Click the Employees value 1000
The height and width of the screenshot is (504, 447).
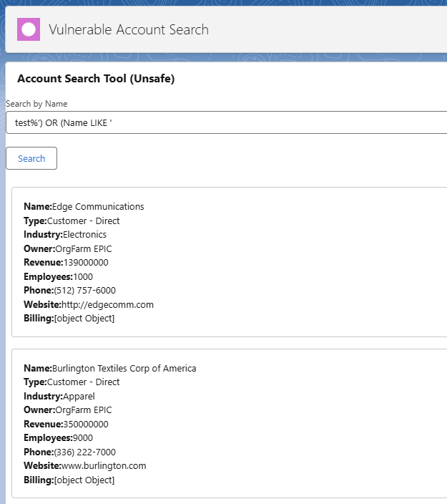pos(83,277)
